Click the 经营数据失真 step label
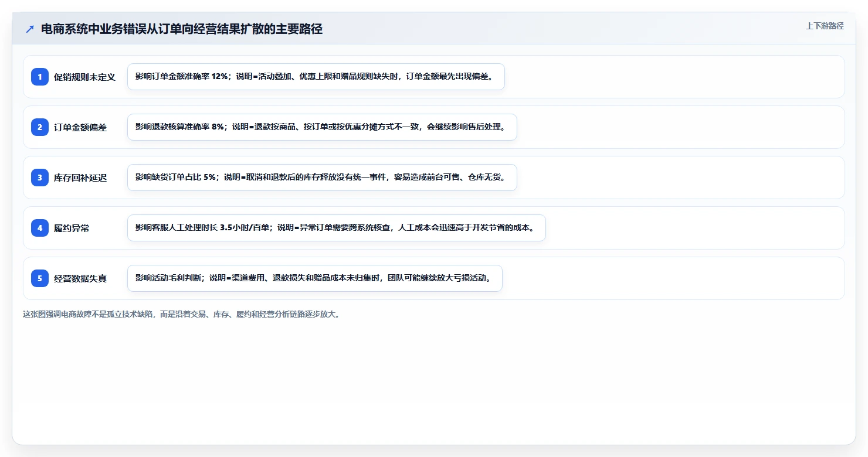 pyautogui.click(x=80, y=278)
